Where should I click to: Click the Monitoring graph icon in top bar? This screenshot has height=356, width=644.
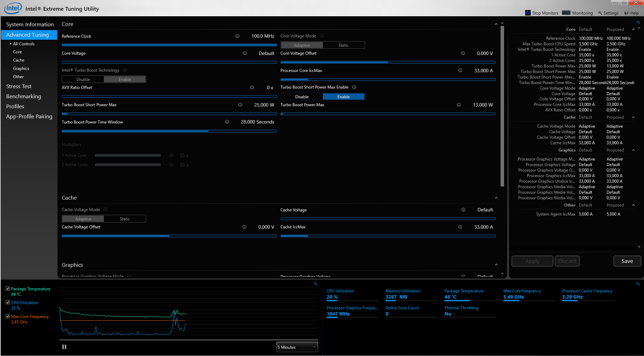pyautogui.click(x=566, y=13)
